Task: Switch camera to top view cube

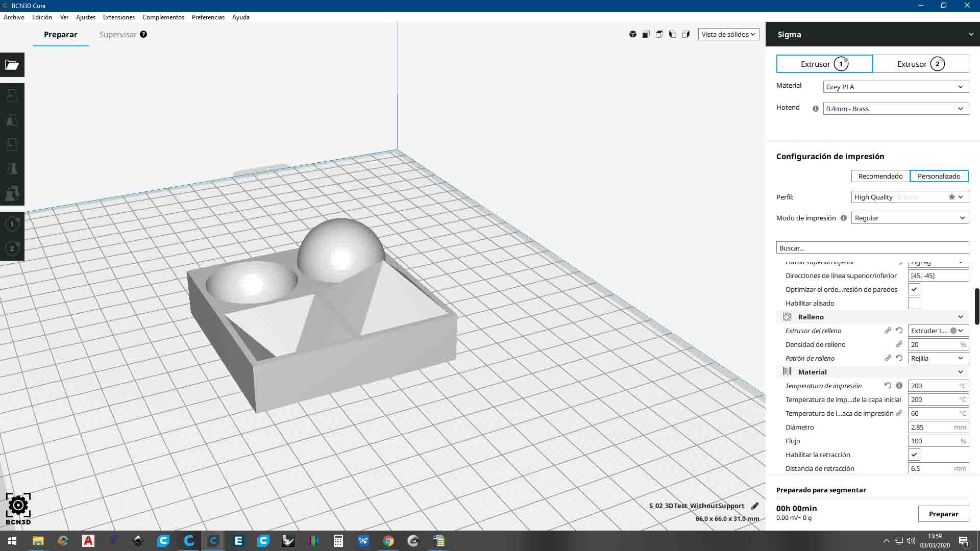Action: (659, 34)
